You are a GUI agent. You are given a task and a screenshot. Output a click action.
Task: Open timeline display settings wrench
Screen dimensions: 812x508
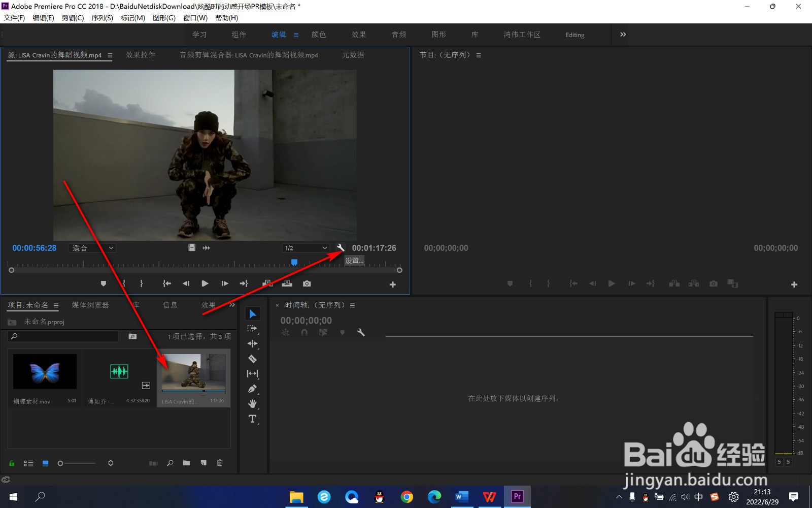pos(361,332)
